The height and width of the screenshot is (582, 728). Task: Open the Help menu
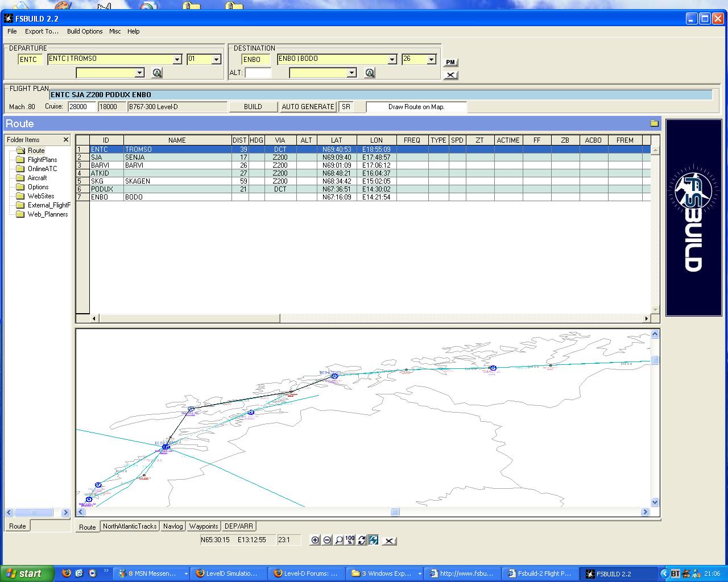tap(134, 31)
